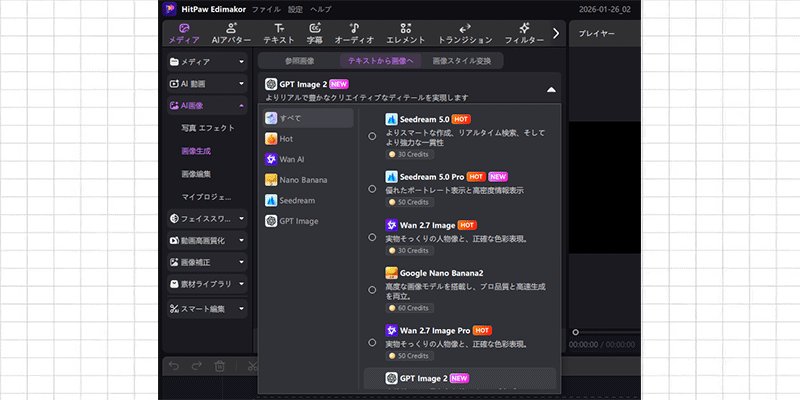The width and height of the screenshot is (800, 400).
Task: Choose GPT Image 2 at list bottom
Action: [460, 379]
